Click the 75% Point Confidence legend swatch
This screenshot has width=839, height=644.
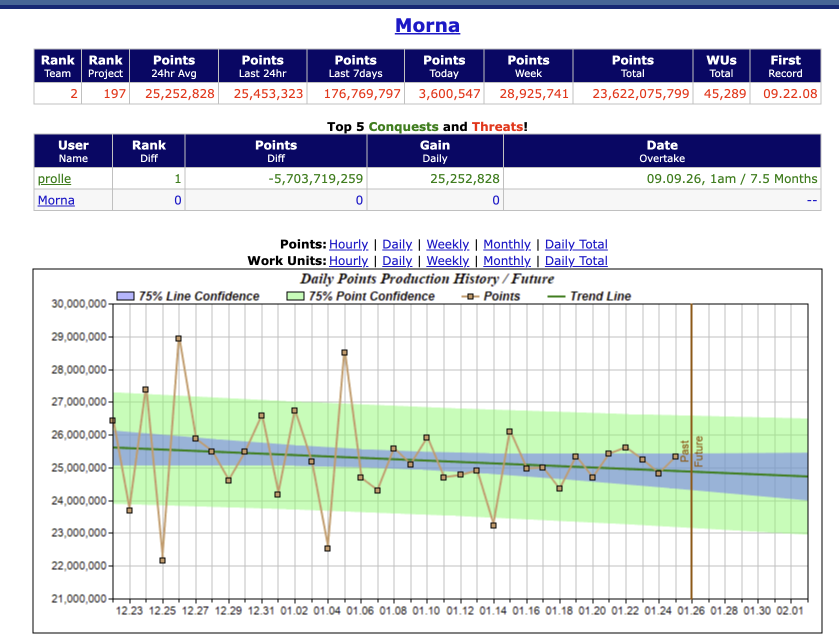(x=295, y=296)
